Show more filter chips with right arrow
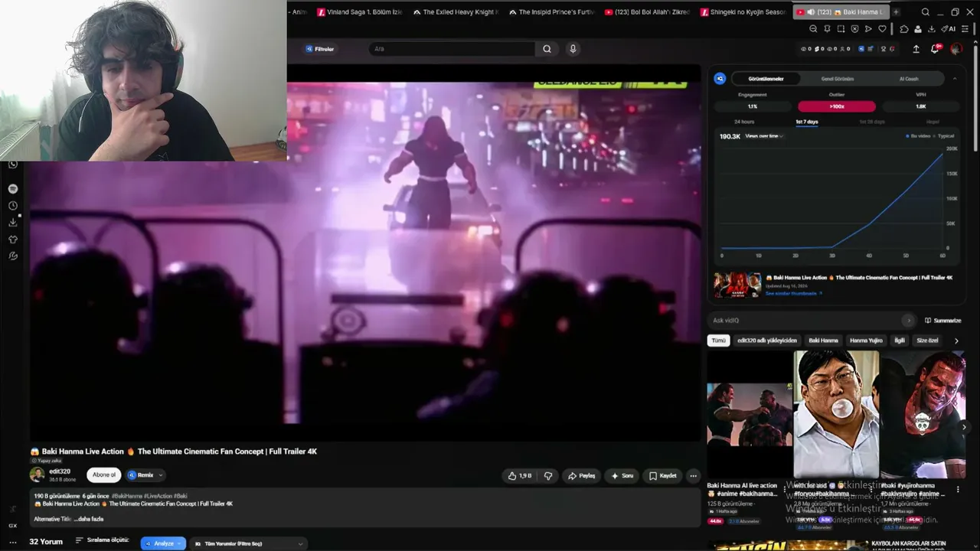 [x=956, y=341]
